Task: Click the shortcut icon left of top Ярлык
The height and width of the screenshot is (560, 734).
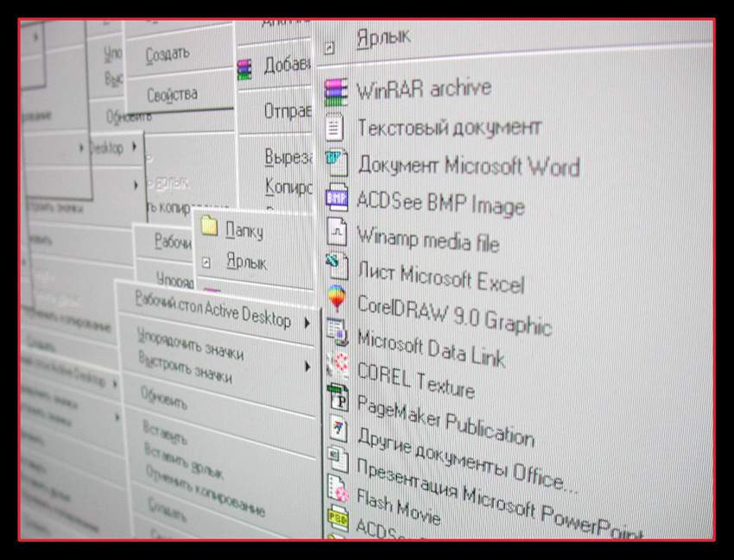Action: pyautogui.click(x=330, y=47)
